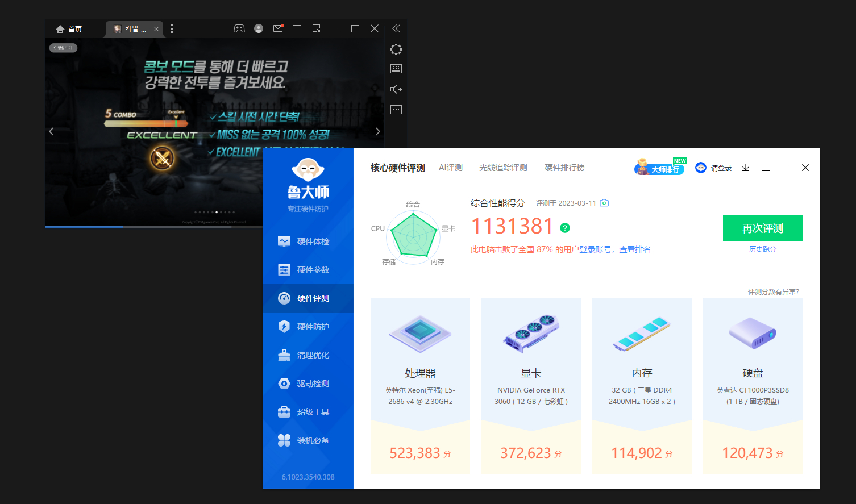Open 驱动检测 in Ludashi sidebar

tap(308, 384)
